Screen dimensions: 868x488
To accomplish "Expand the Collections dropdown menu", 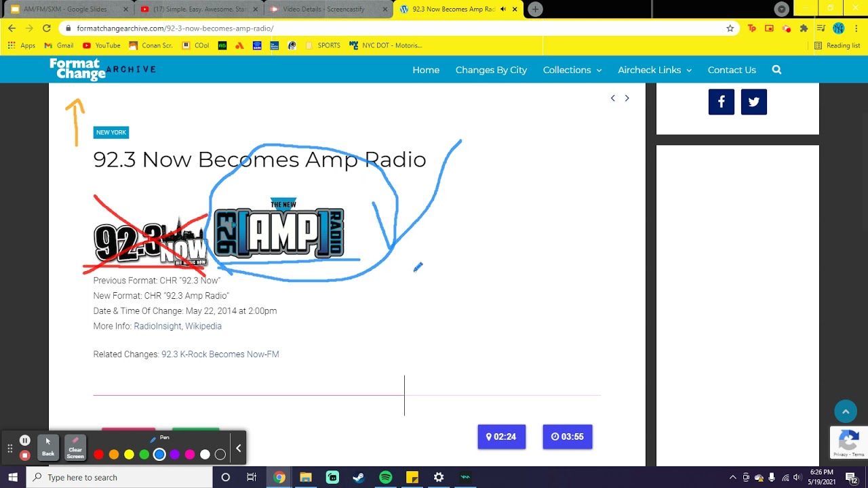I will (572, 70).
